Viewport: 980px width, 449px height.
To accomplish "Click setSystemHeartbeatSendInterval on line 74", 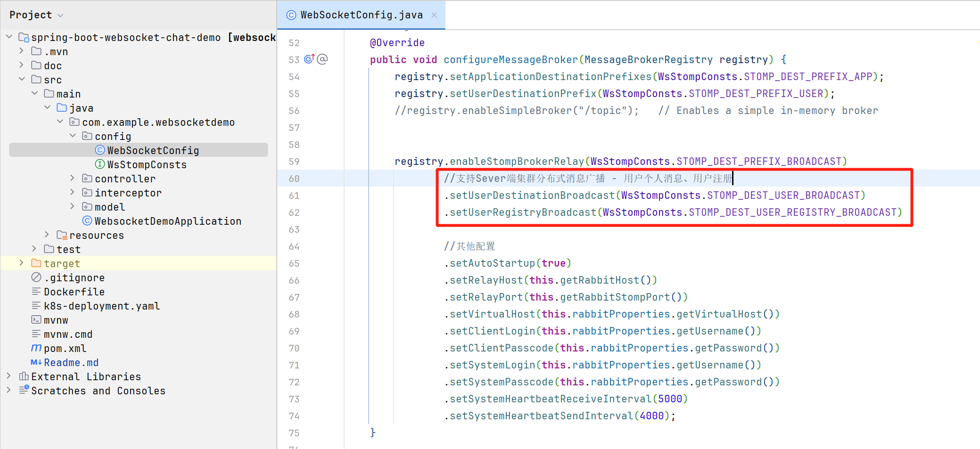I will 541,416.
